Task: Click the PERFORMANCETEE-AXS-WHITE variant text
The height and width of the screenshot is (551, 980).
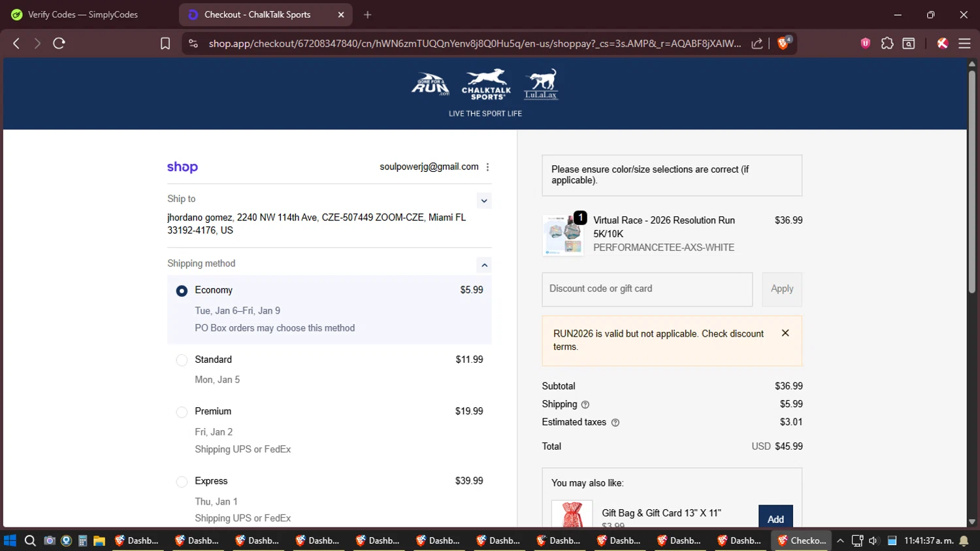Action: [664, 248]
